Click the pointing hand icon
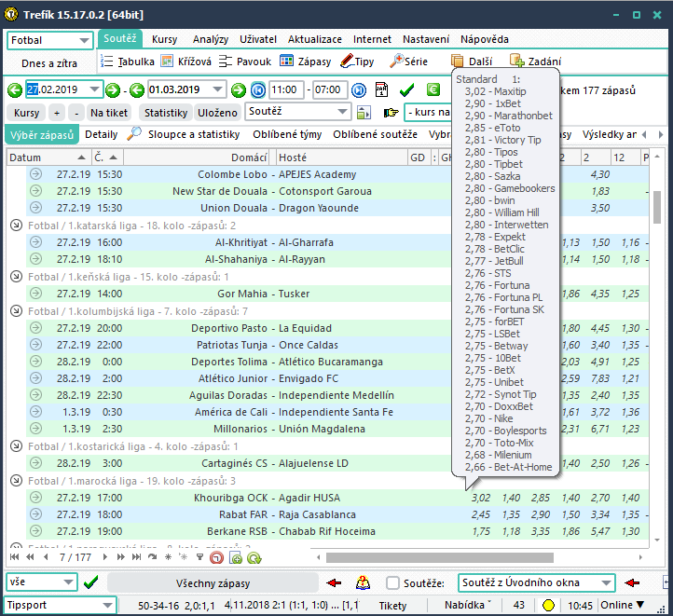This screenshot has width=673, height=616. (x=391, y=113)
